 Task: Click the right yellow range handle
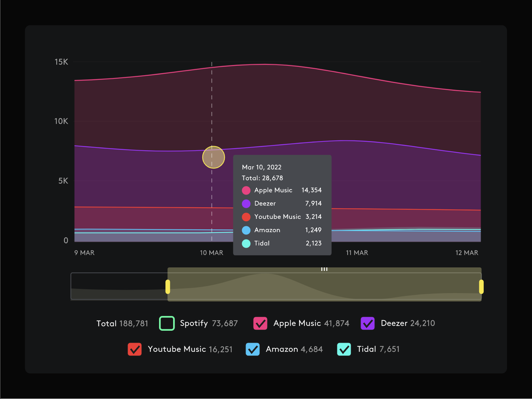481,287
